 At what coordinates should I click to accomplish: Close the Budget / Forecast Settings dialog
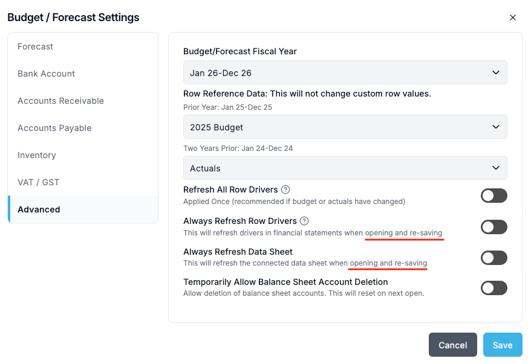click(512, 18)
